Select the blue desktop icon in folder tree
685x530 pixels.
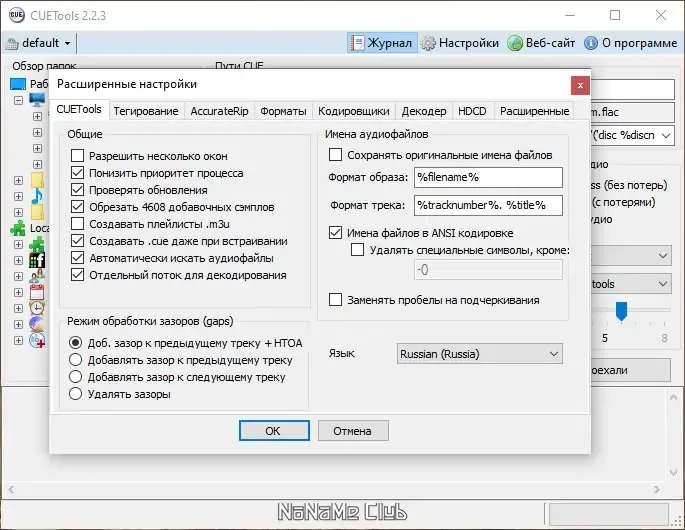(18, 84)
